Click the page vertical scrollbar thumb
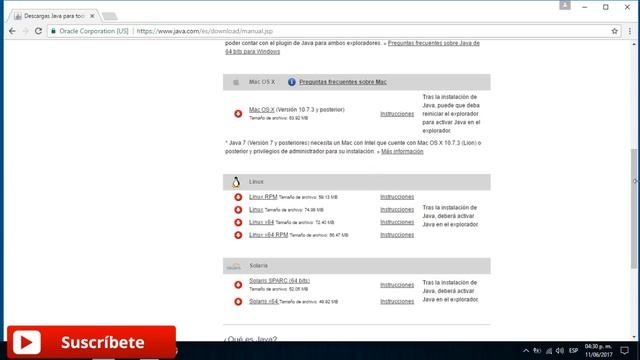The height and width of the screenshot is (360, 640). (x=634, y=208)
